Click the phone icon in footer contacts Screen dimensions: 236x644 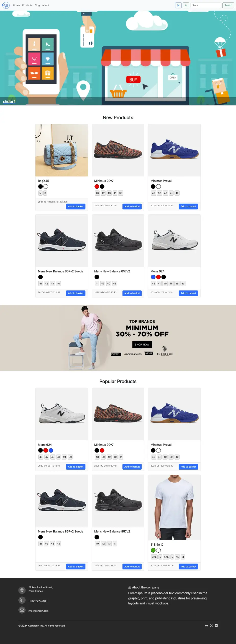[x=22, y=600]
